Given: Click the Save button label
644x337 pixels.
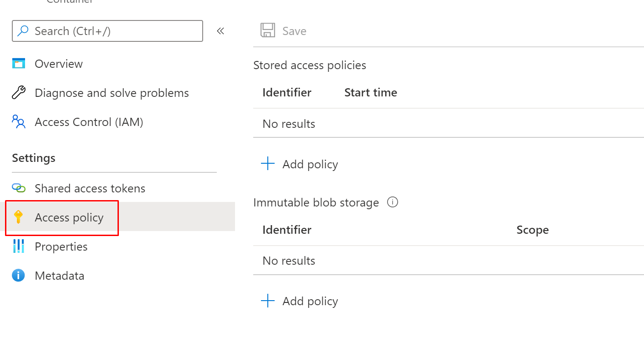Looking at the screenshot, I should [294, 31].
